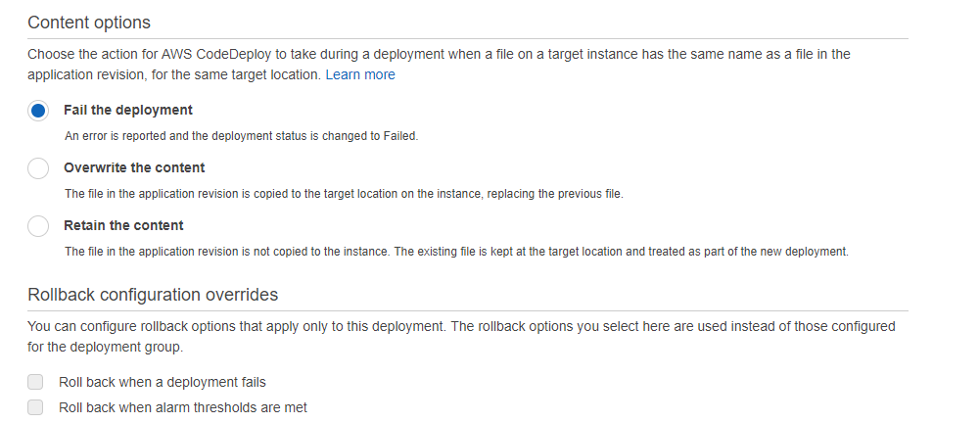The width and height of the screenshot is (980, 423).
Task: Click the Rollback configuration overrides heading
Action: click(x=153, y=294)
